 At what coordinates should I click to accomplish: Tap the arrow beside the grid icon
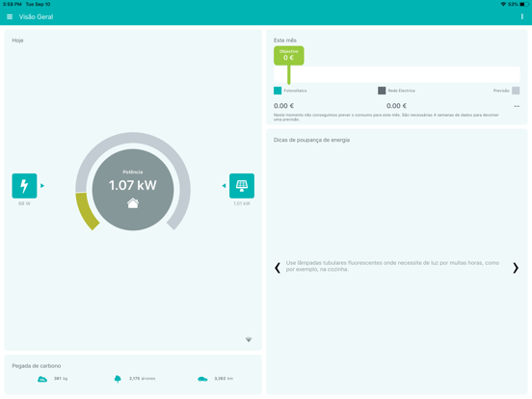pyautogui.click(x=42, y=186)
